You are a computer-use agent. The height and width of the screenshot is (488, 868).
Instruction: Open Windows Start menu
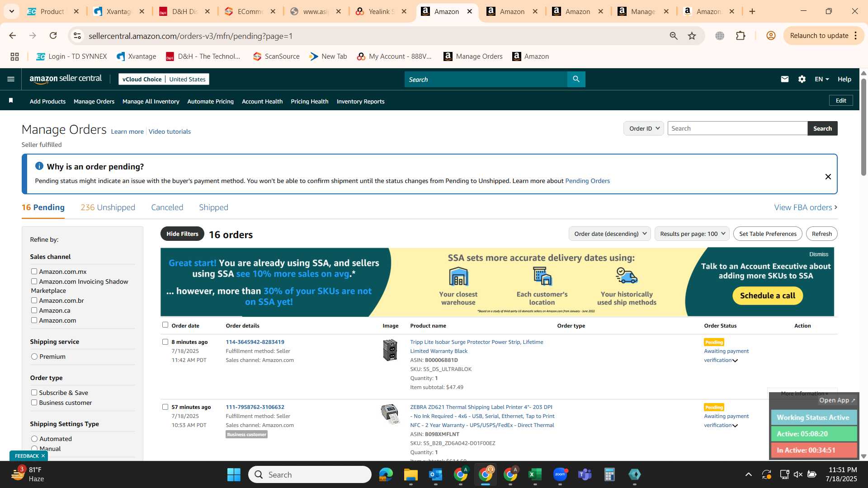[x=234, y=474]
